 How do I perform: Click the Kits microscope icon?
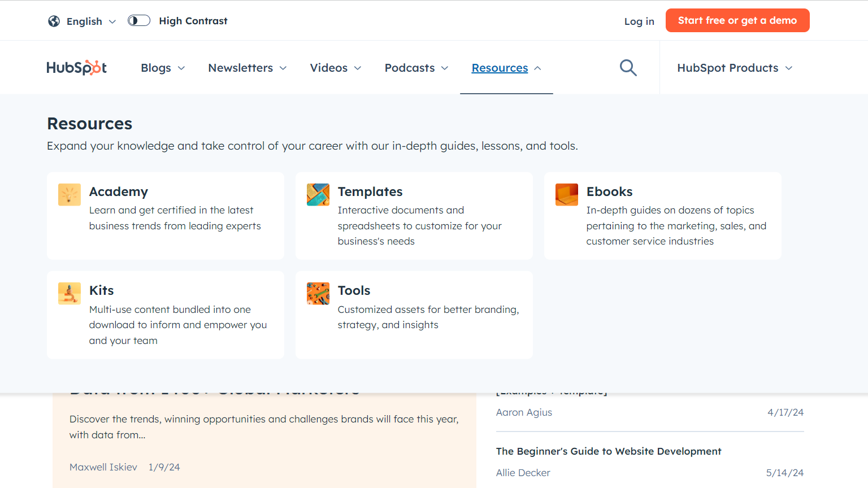click(70, 294)
